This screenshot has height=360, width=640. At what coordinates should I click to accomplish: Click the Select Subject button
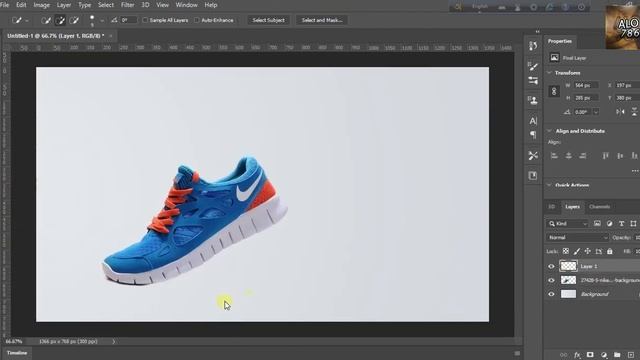[269, 20]
